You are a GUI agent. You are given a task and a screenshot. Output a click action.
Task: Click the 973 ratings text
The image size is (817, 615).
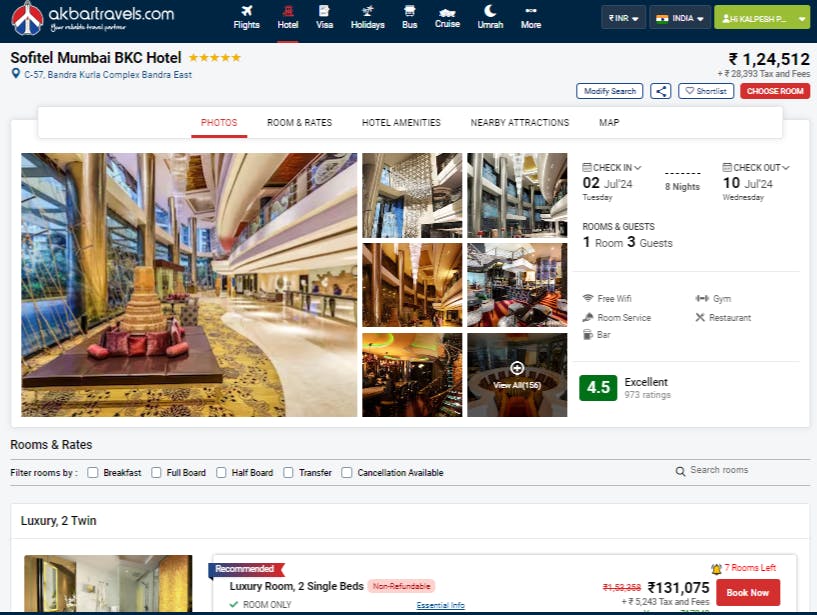tap(648, 395)
